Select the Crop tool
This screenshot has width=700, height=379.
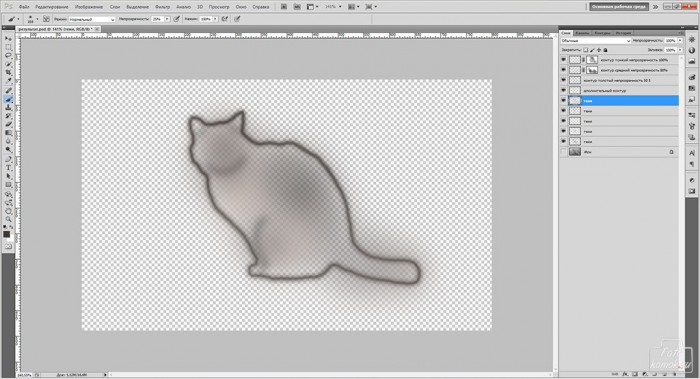click(x=8, y=73)
